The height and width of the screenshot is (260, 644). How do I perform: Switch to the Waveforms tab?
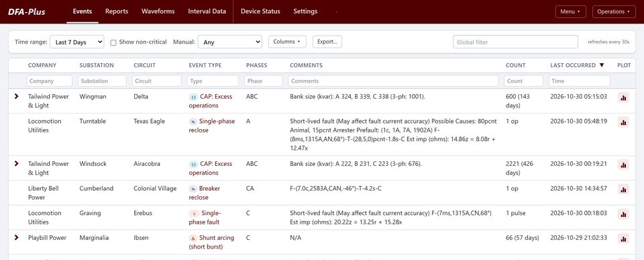click(x=158, y=11)
